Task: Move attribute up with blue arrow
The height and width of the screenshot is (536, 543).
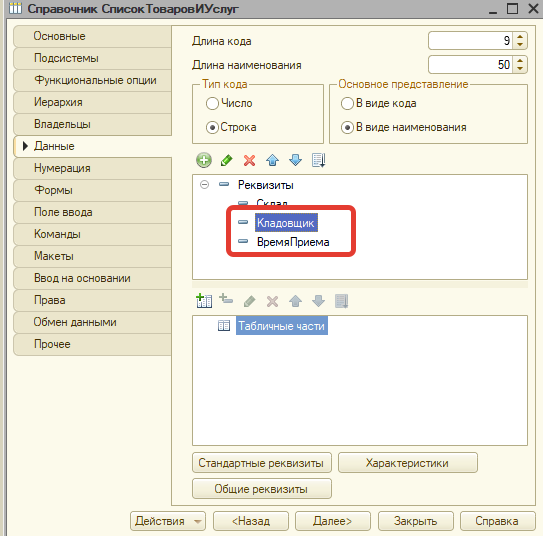Action: click(x=273, y=160)
